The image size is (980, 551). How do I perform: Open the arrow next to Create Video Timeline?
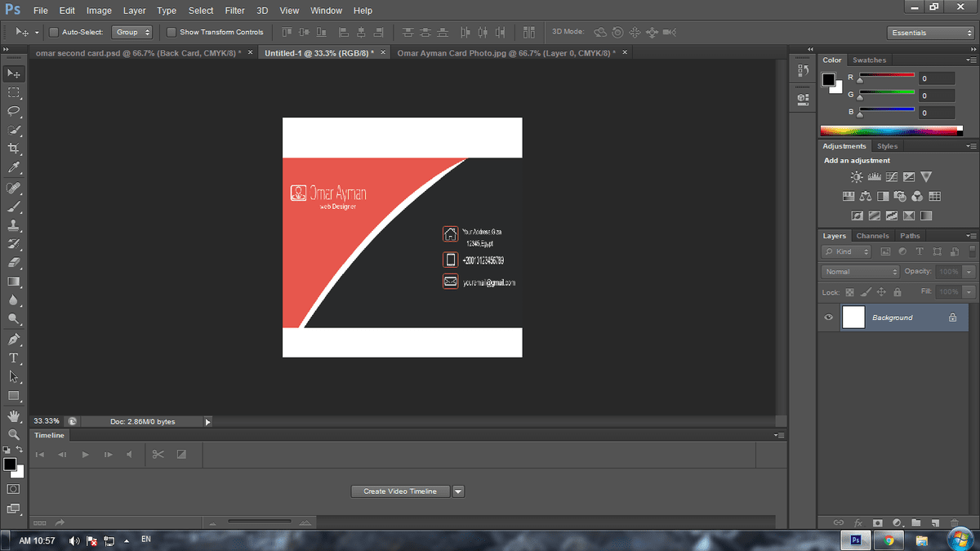(x=458, y=491)
